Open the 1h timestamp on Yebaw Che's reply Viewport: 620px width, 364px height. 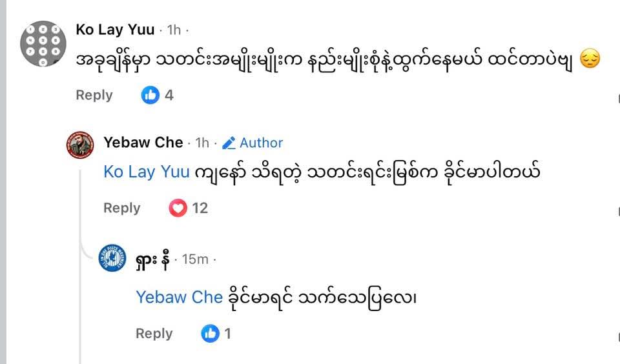(x=202, y=143)
